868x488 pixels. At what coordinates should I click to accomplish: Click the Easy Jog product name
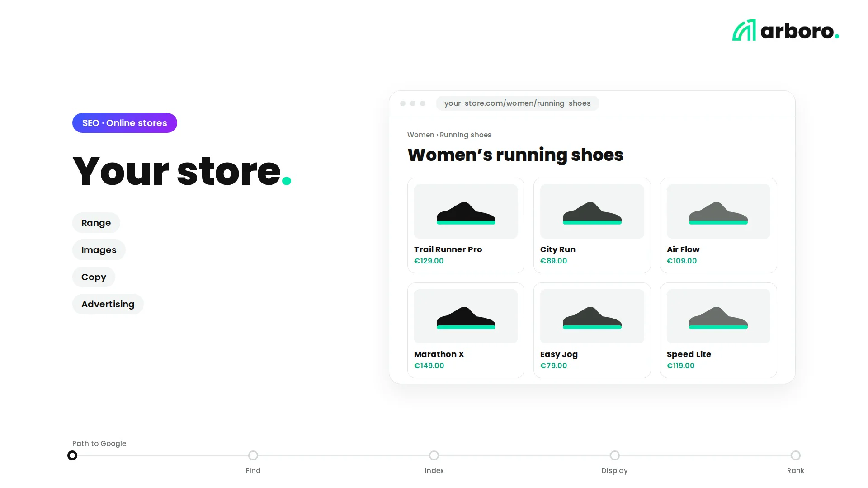click(x=559, y=355)
